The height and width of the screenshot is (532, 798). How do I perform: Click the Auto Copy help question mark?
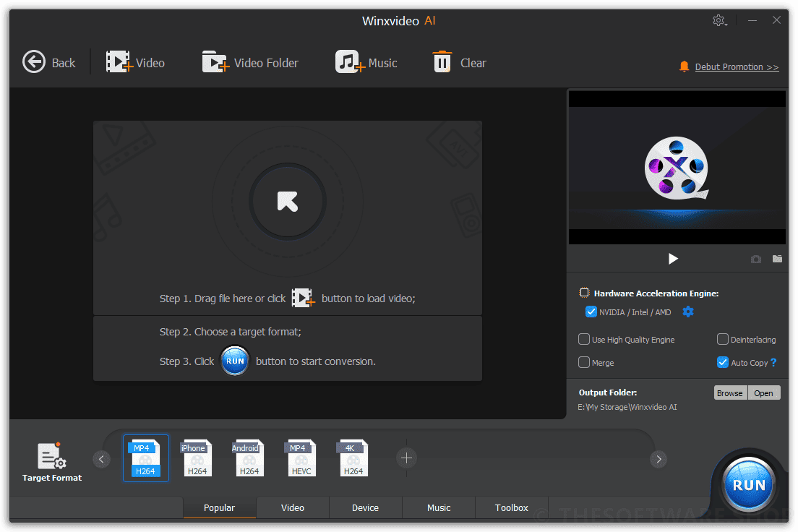773,362
